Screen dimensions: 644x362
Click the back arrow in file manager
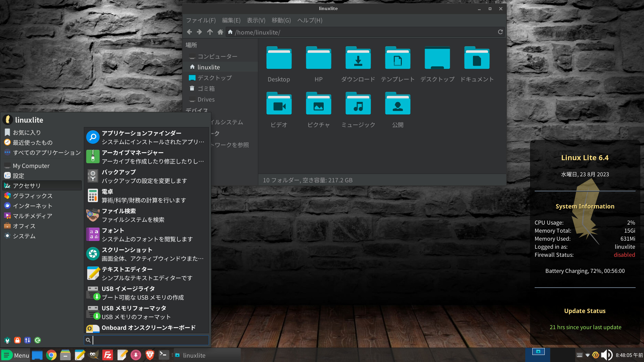point(190,32)
